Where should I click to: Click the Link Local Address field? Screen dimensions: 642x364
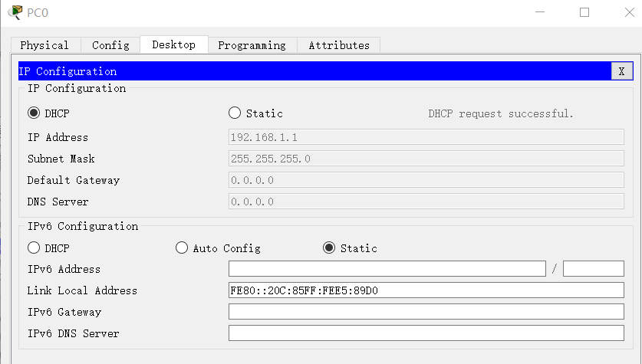point(426,290)
